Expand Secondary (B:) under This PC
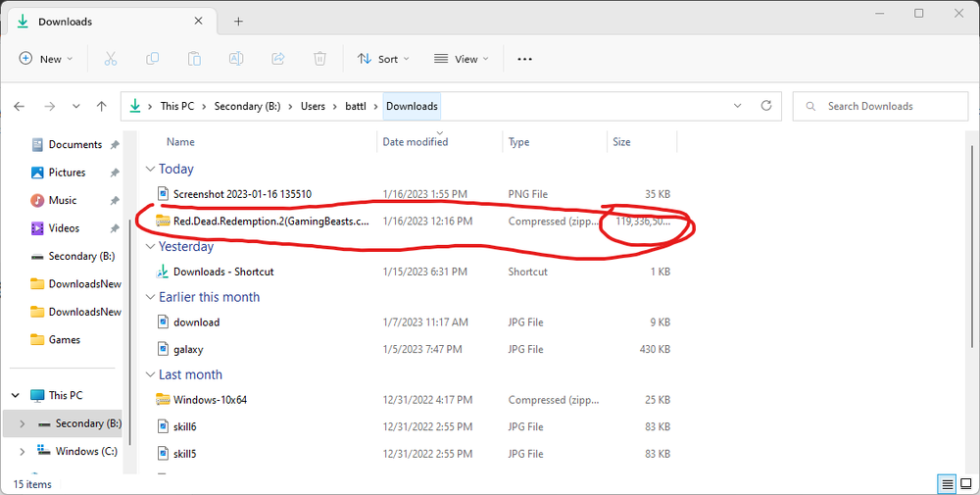 click(x=23, y=423)
